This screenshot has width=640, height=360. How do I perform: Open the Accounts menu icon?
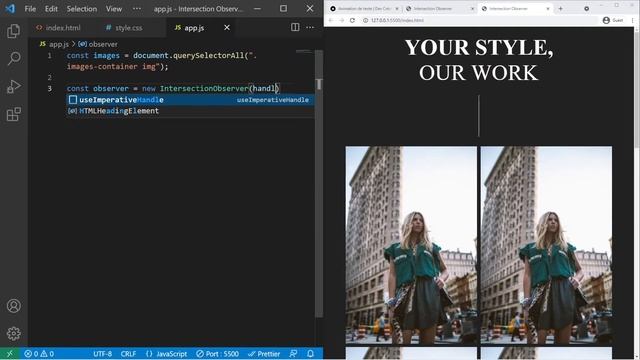(13, 306)
